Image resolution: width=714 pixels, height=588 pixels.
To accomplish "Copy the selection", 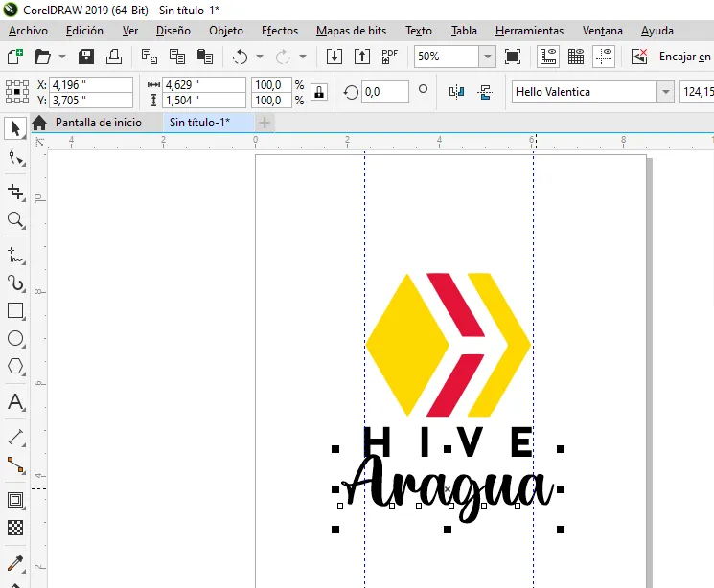I will [x=177, y=57].
